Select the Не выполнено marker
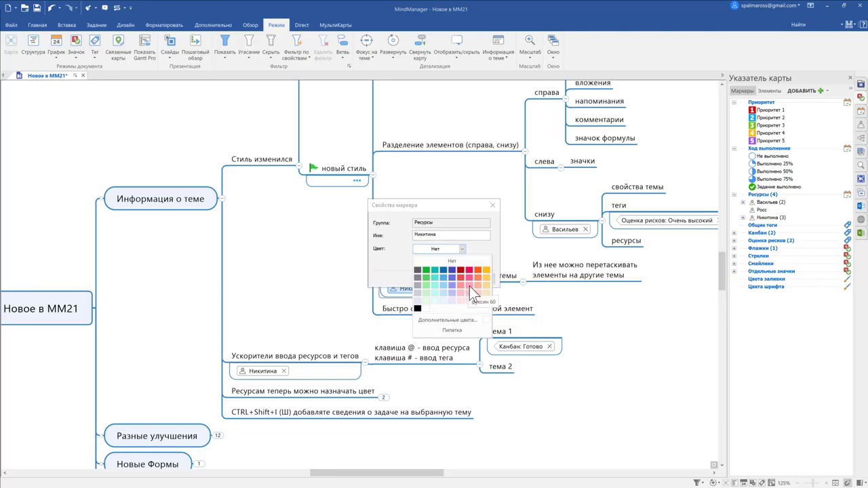Screen dimensions: 868x488 coord(768,156)
